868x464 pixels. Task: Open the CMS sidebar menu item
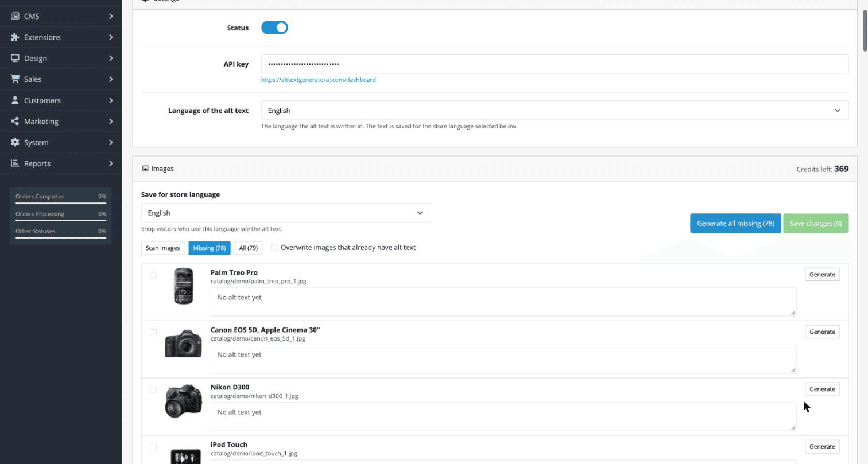(61, 16)
